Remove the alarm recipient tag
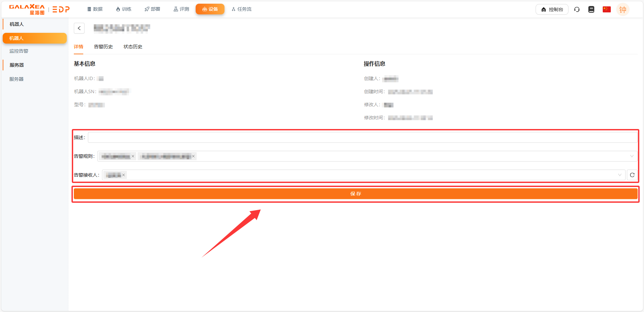 point(123,175)
